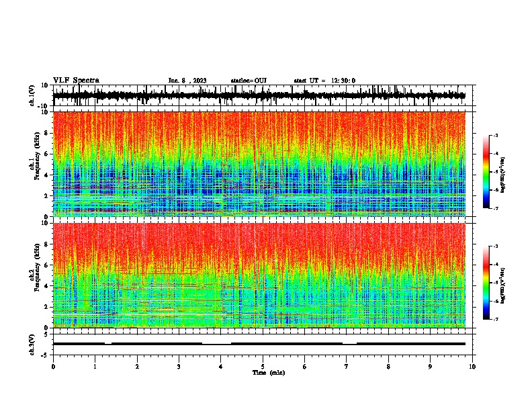The image size is (532, 411).
Task: Click time axis tick label 1
Action: coord(95,367)
